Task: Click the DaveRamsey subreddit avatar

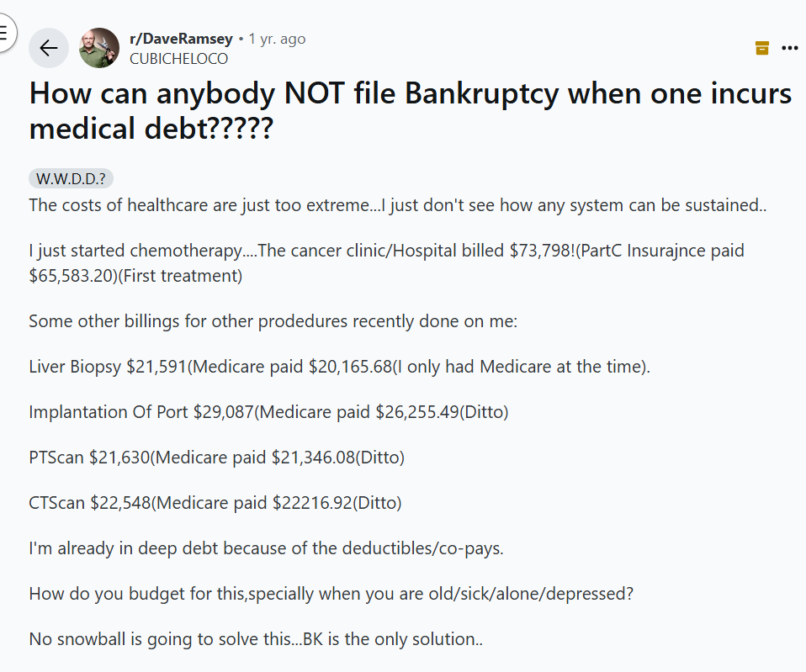Action: 99,48
